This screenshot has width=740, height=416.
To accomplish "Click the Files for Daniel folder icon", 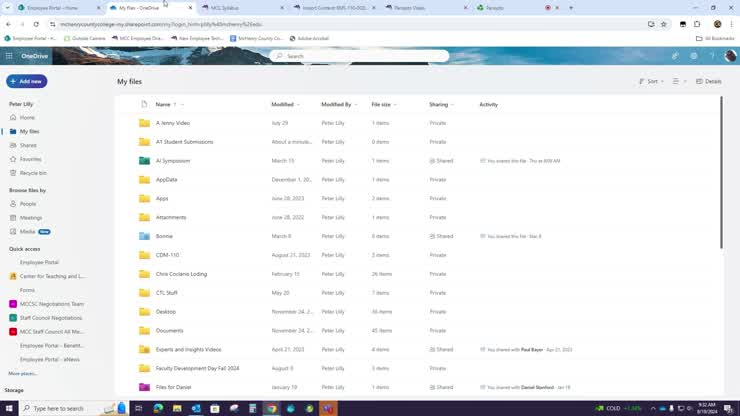I will coord(144,387).
